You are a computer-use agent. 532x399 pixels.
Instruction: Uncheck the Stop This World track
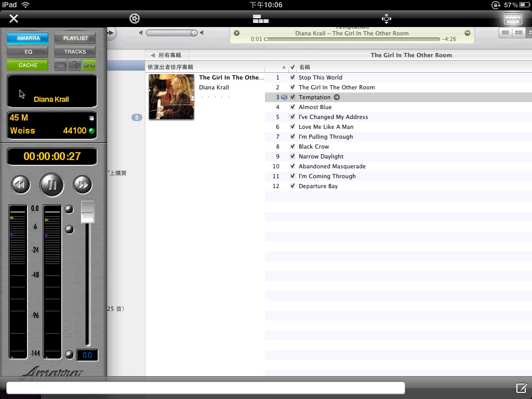click(292, 77)
